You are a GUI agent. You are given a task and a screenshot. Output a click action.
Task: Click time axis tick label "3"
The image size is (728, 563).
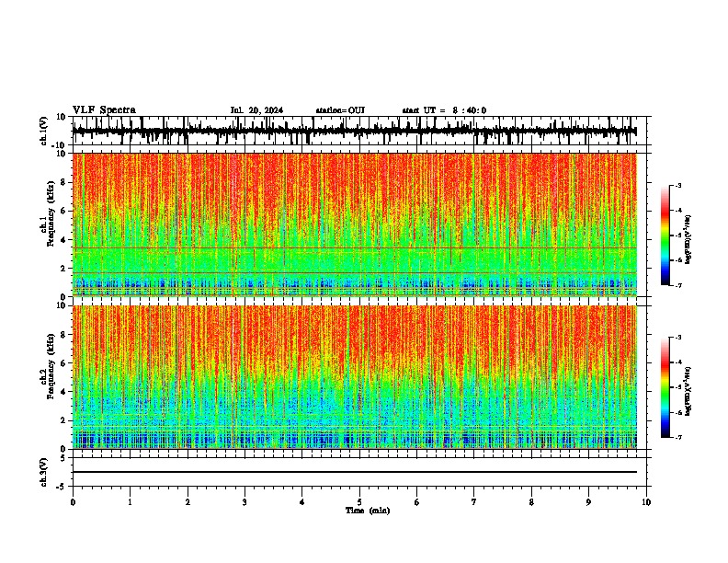(x=245, y=502)
